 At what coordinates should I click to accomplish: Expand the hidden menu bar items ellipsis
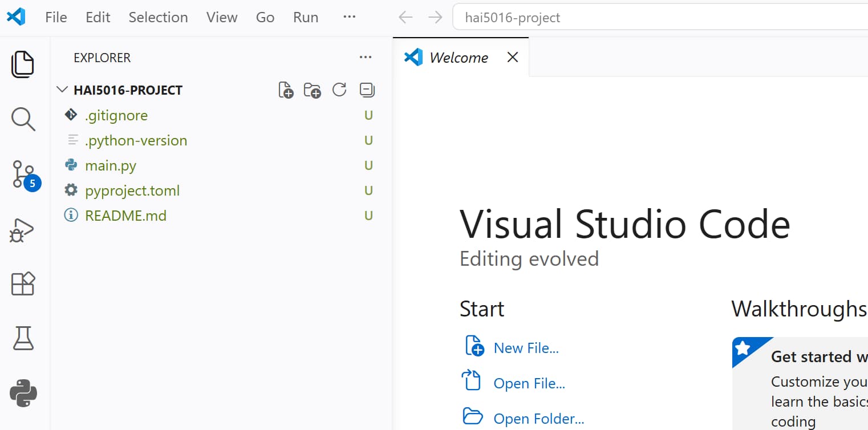(x=349, y=17)
